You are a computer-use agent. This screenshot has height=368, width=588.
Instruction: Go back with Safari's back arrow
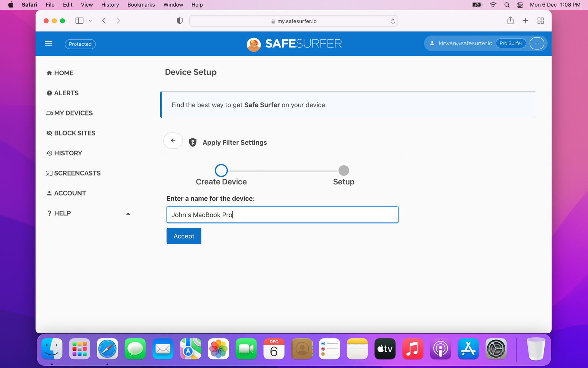click(x=104, y=21)
